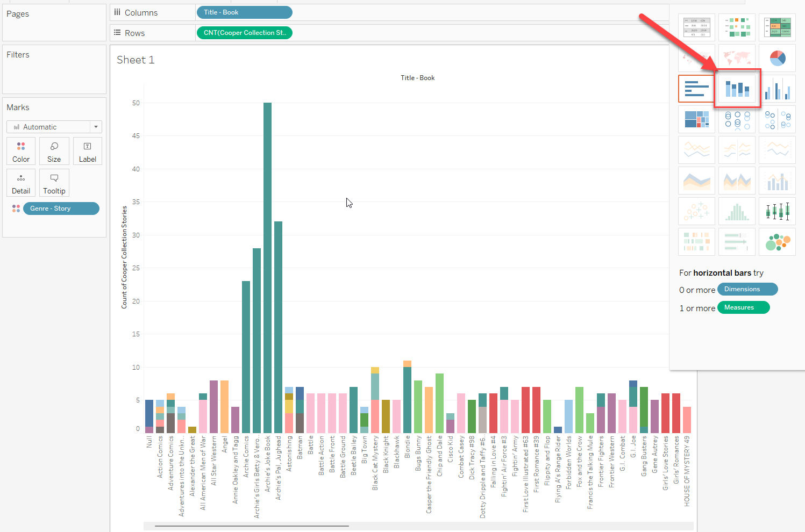Click the Tooltip marks button
The width and height of the screenshot is (805, 532).
coord(54,183)
